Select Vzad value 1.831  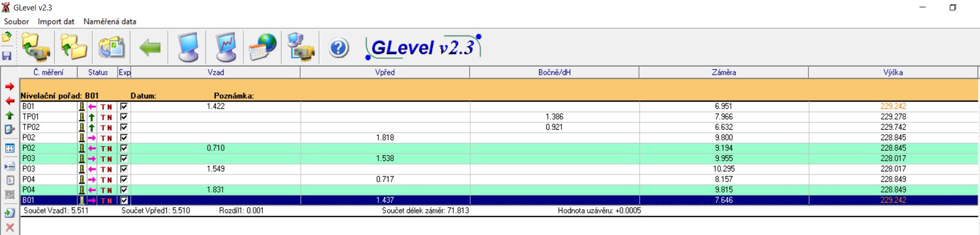(215, 190)
